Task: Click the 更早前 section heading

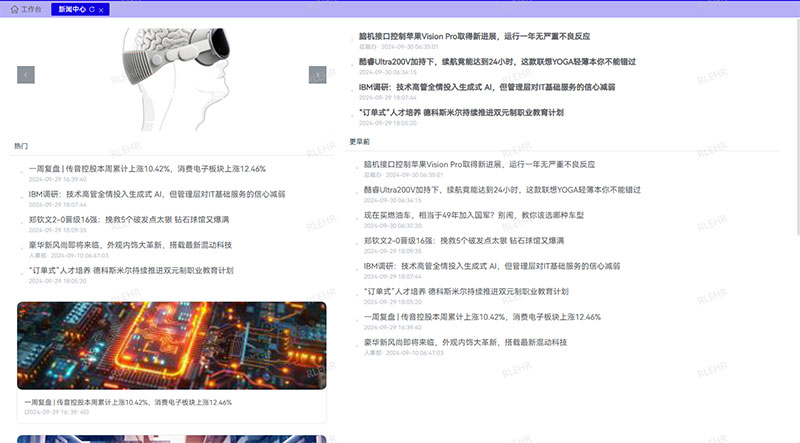Action: 359,141
